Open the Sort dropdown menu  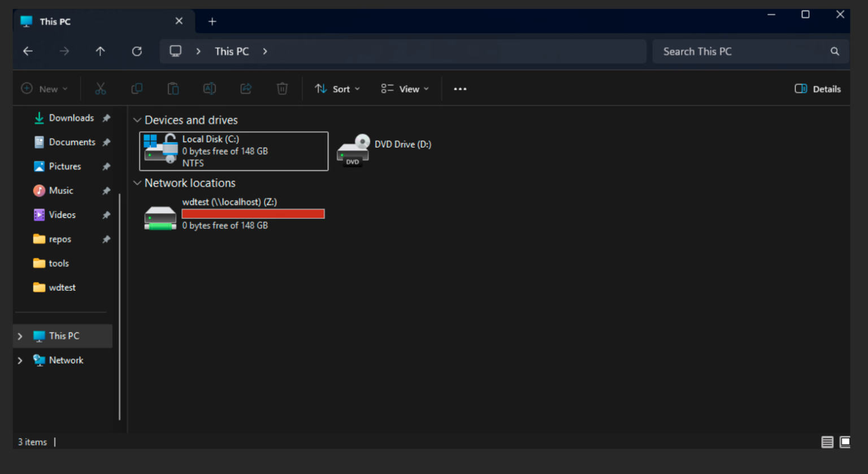tap(337, 89)
